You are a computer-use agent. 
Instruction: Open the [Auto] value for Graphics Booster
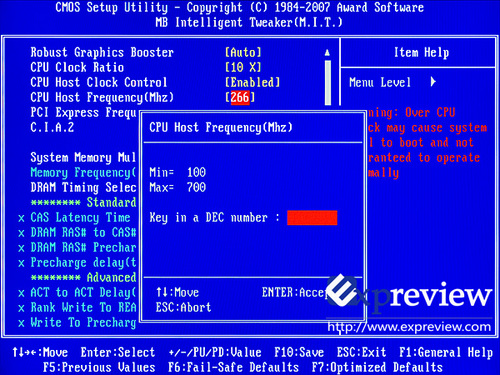243,53
